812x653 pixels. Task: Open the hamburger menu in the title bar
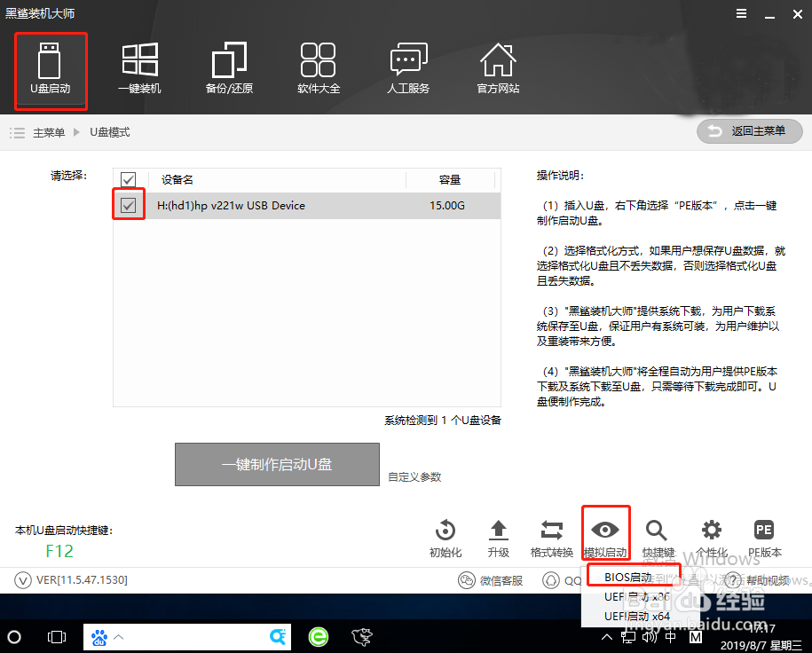[742, 14]
